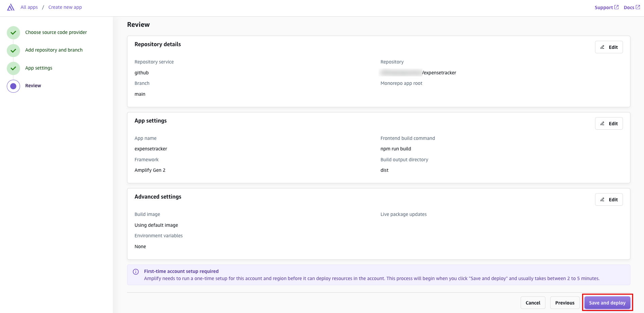
Task: Click the pencil icon in Advanced settings
Action: point(602,200)
